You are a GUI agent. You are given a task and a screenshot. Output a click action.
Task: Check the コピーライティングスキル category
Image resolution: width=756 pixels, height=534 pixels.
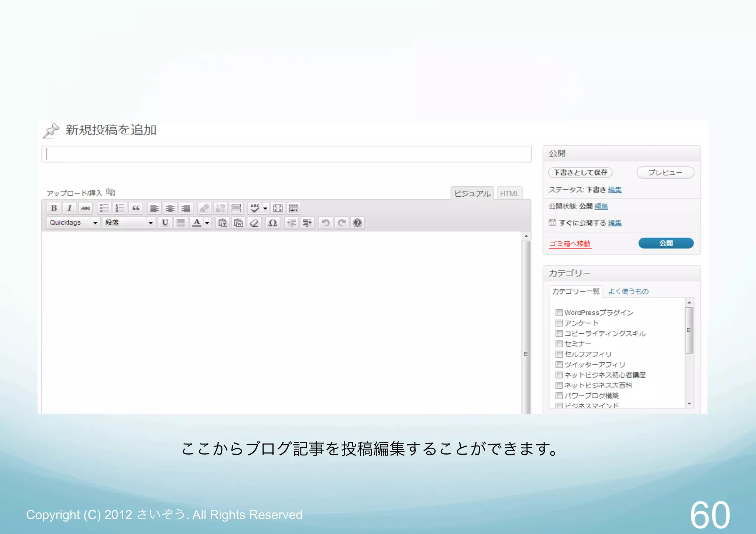[x=559, y=333]
